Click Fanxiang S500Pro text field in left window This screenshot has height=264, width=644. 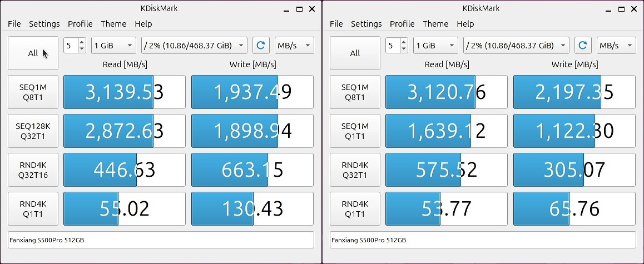[x=161, y=240]
